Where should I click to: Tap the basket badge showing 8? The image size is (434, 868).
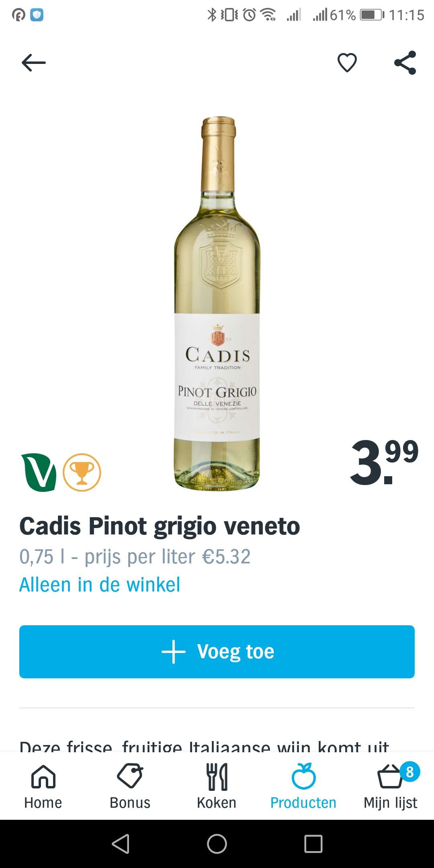(410, 772)
